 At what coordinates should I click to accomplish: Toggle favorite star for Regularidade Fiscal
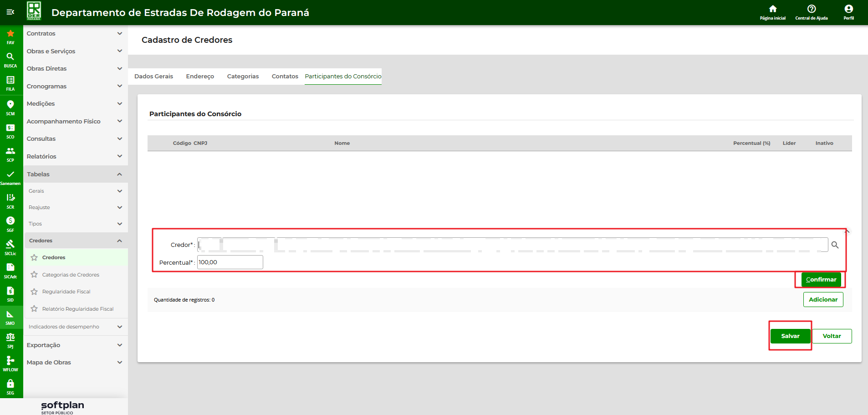coord(34,292)
